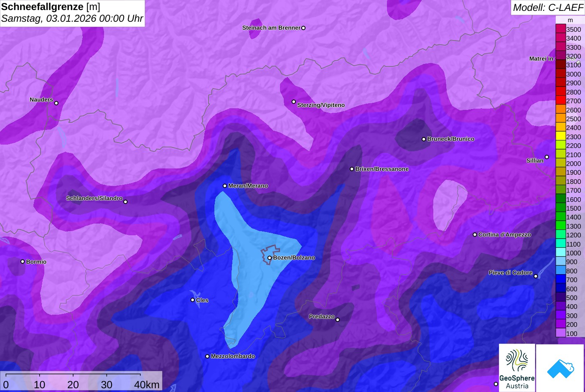Image resolution: width=585 pixels, height=392 pixels.
Task: Select the date "Samstag, 03.01.2026 00:00 Uhr"
Action: coord(72,18)
